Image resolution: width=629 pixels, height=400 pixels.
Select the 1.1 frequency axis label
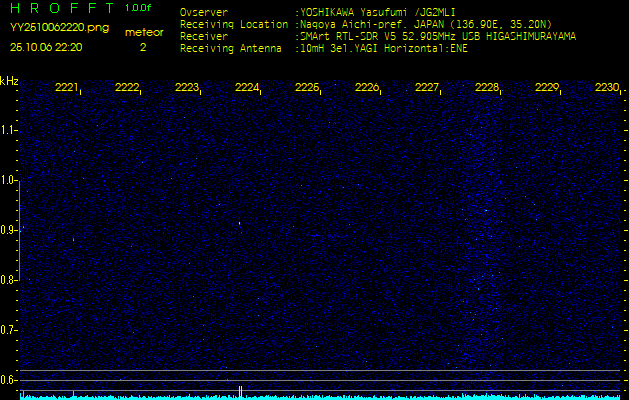tap(9, 130)
